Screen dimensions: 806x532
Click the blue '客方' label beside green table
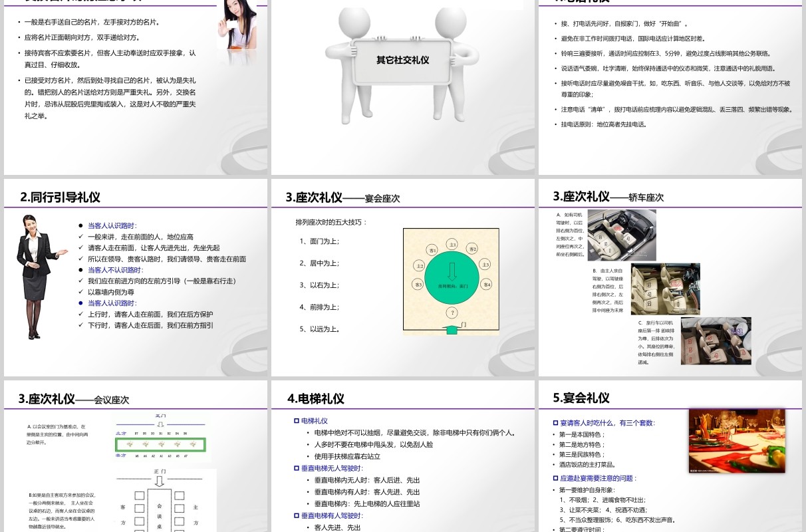click(120, 456)
